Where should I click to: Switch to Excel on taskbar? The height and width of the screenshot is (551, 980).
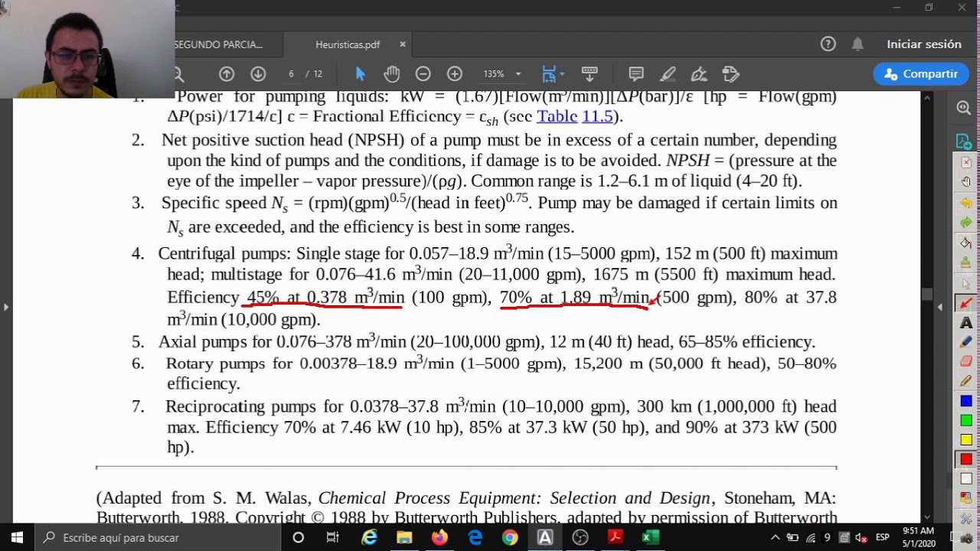pos(651,538)
